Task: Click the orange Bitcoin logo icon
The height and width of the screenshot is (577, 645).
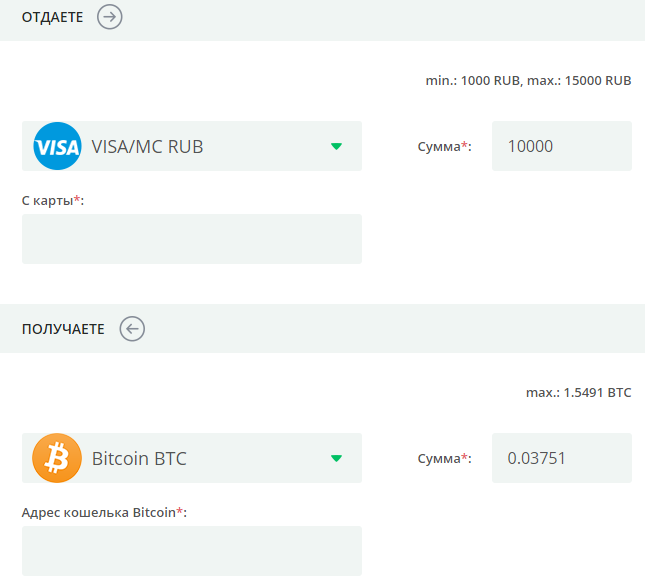Action: [x=56, y=459]
